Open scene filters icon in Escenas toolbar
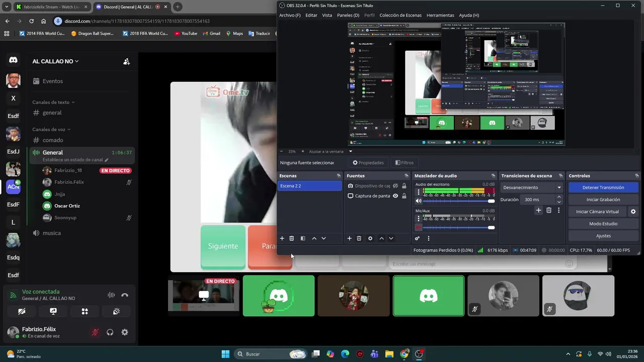The width and height of the screenshot is (644, 362). click(x=303, y=238)
